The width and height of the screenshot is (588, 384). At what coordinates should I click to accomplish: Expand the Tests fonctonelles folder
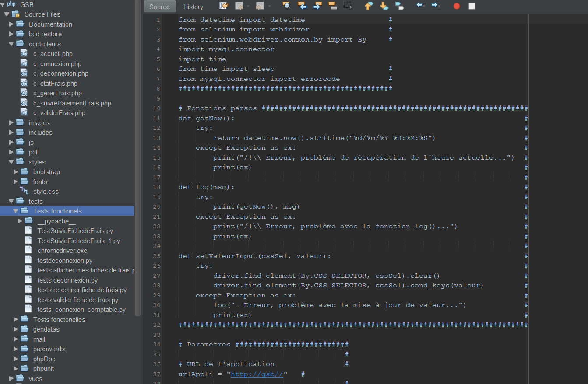click(15, 319)
